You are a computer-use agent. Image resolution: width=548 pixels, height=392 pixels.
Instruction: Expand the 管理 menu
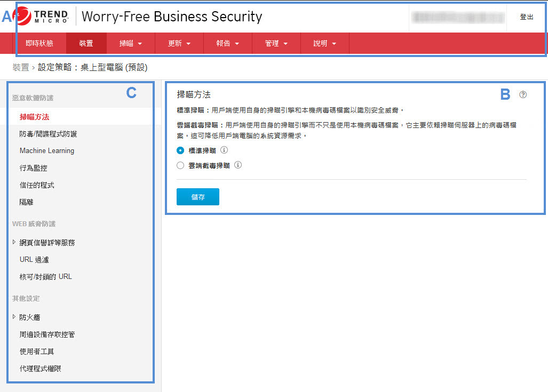[276, 44]
